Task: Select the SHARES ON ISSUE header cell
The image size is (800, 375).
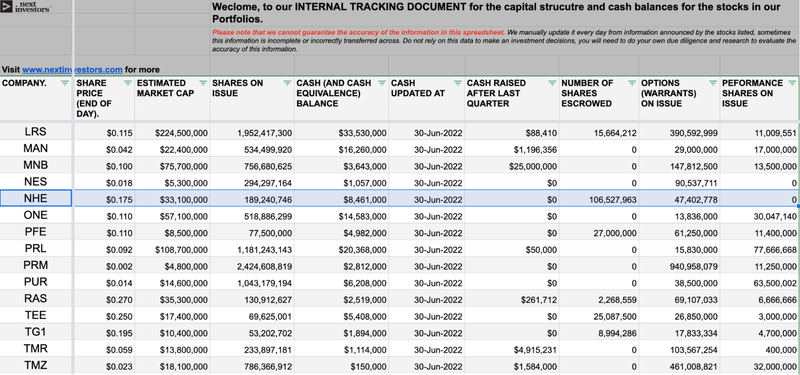Action: click(252, 98)
